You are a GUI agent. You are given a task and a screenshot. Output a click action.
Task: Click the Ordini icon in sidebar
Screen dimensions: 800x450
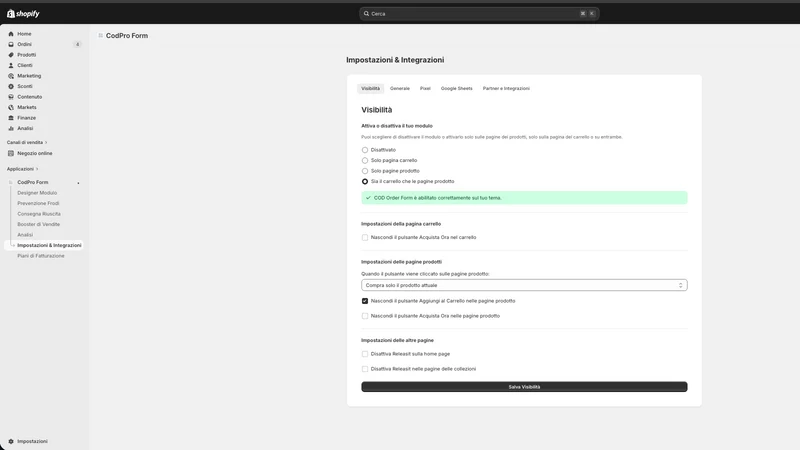point(11,44)
